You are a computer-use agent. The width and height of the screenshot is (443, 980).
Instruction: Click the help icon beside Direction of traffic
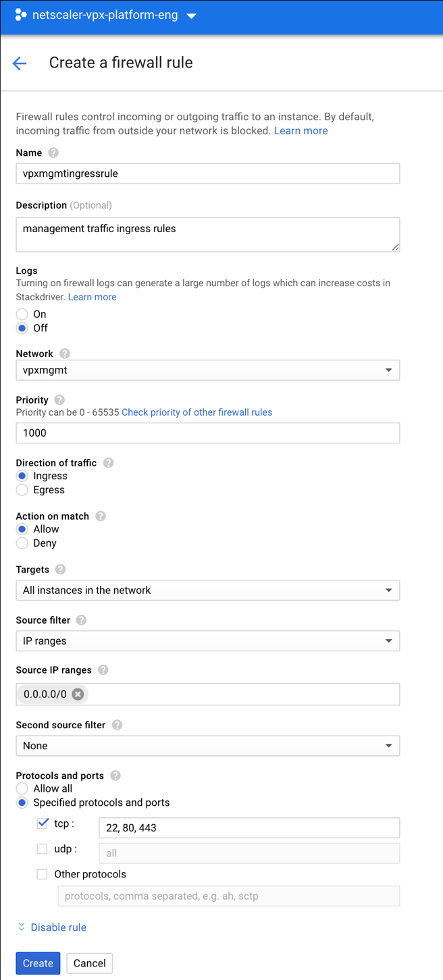[x=108, y=463]
